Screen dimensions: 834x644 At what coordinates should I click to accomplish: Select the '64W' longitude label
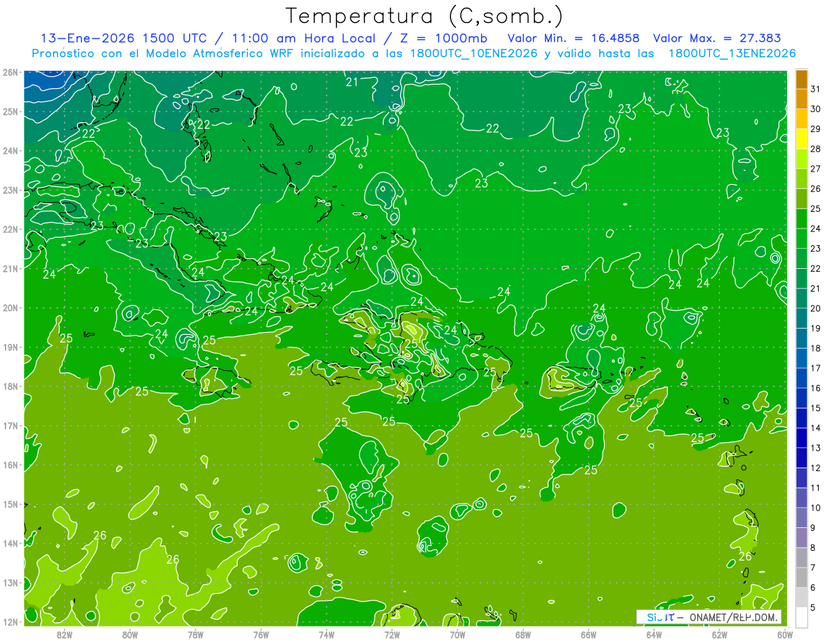(x=654, y=634)
